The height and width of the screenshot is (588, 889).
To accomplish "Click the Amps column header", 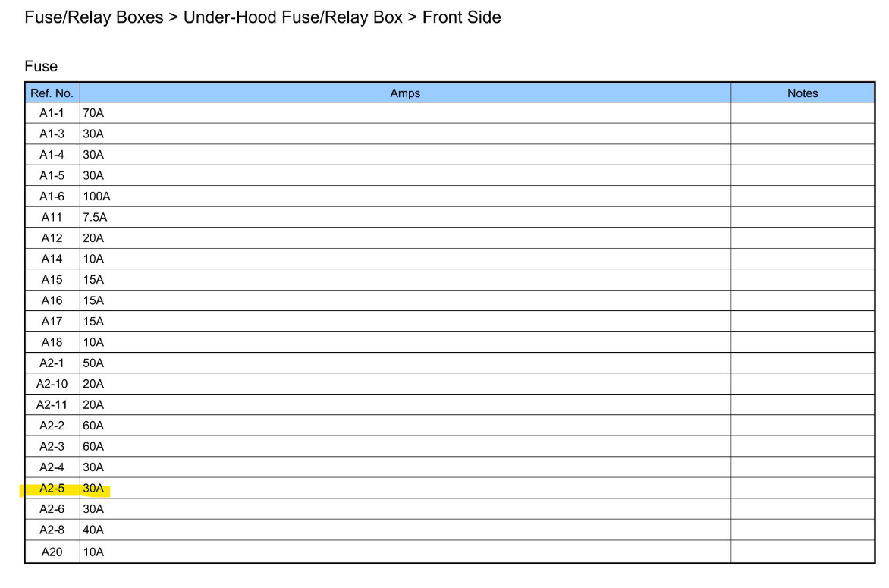I will [405, 93].
